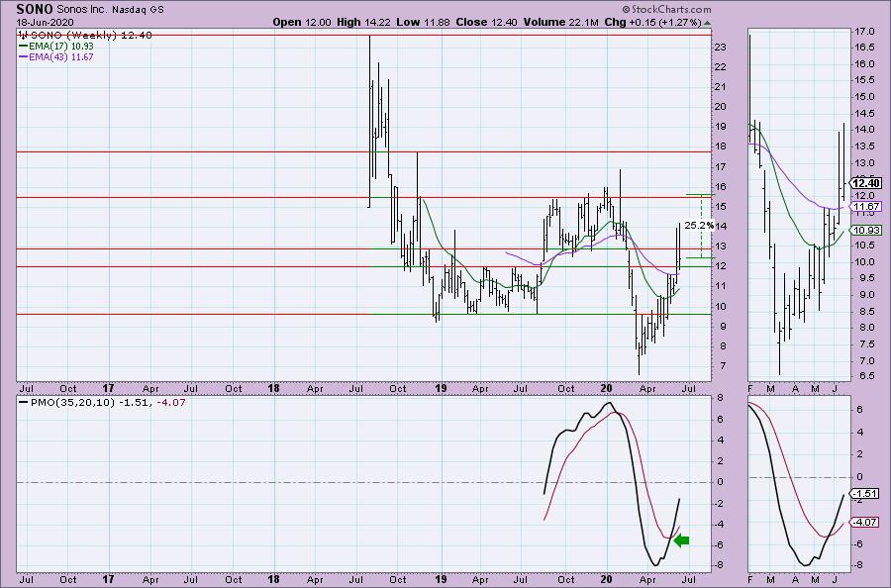Click the green up-triangle change indicator

[707, 23]
